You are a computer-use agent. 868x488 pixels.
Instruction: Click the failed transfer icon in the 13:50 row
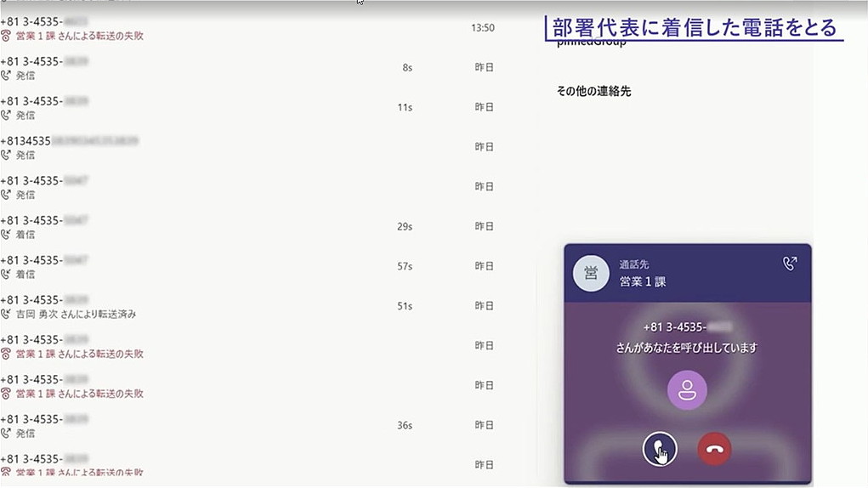[6, 36]
